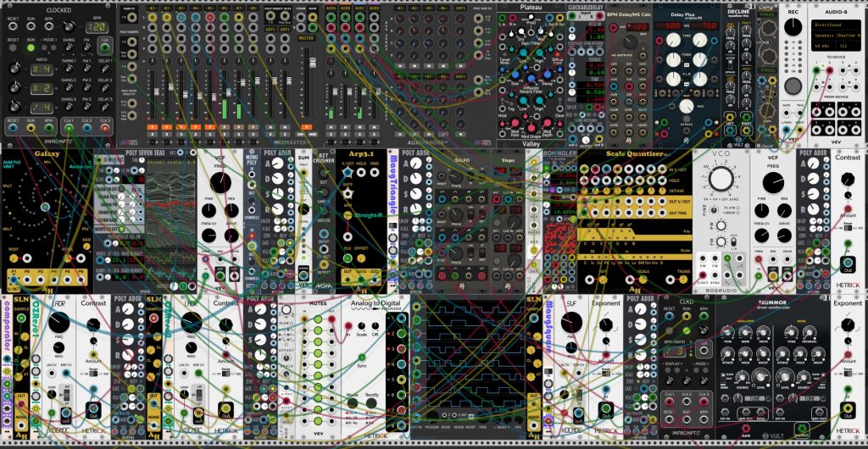
Task: Open the GRP1 label menu on MixMaster
Action: [x=270, y=30]
